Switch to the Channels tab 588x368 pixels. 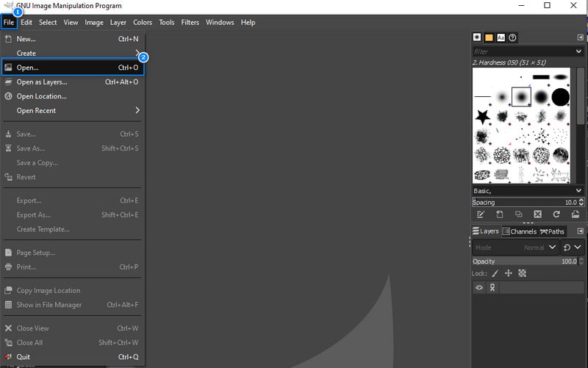(520, 231)
